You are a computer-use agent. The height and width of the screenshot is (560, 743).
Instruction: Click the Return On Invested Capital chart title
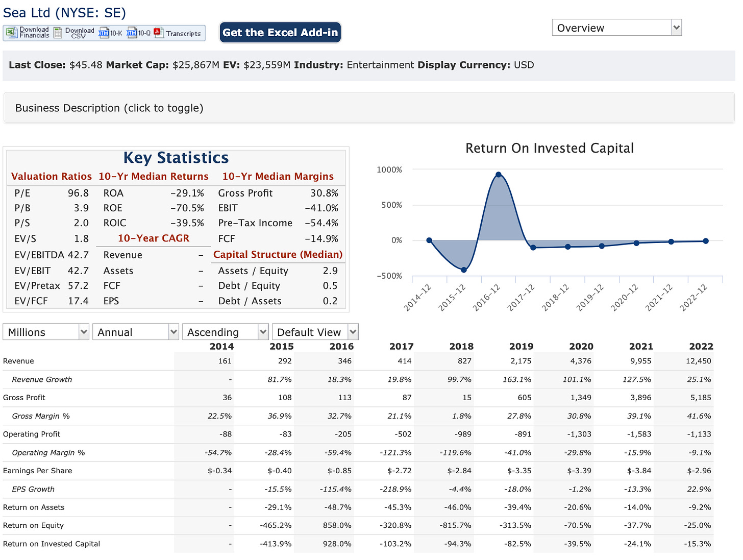(550, 148)
